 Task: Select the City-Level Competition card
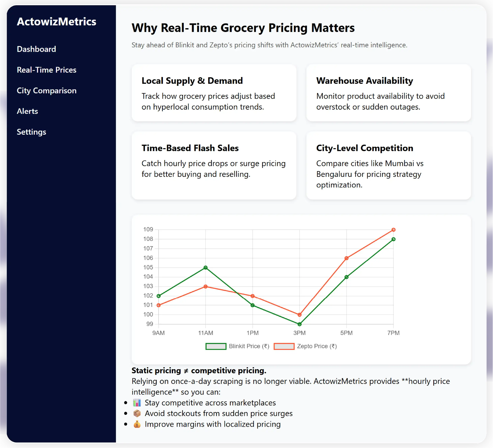pos(388,165)
